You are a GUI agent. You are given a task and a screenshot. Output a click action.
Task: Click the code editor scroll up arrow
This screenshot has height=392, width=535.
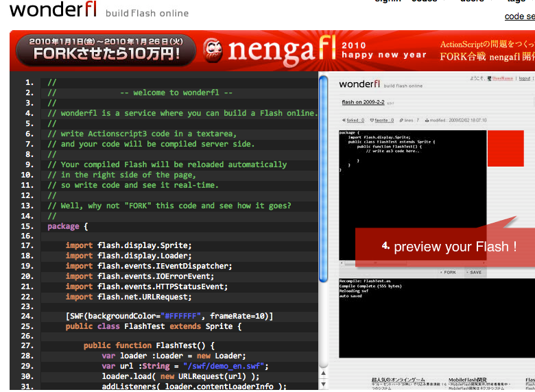(x=324, y=373)
